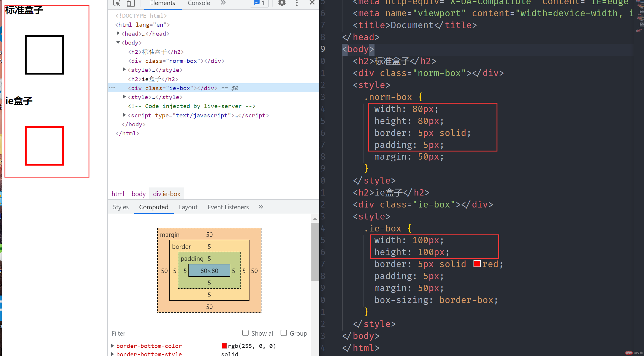Viewport: 644px width, 356px height.
Task: Expand the style element in body
Action: pyautogui.click(x=124, y=70)
